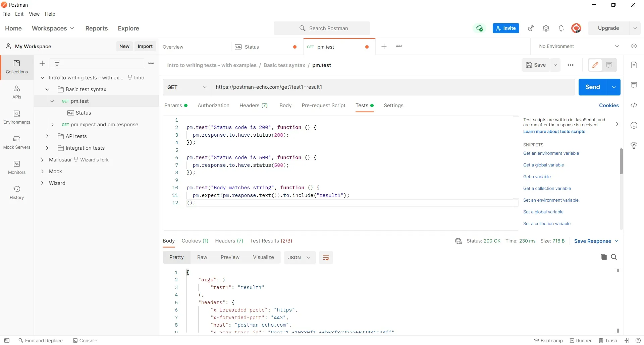Switch to the Pre-request Script tab
644x345 pixels.
[x=323, y=106]
